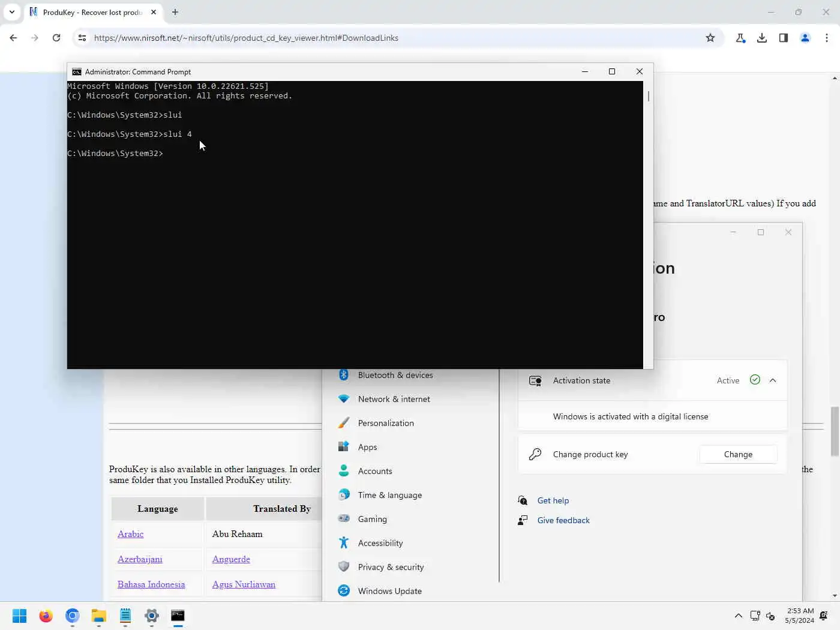Click the key icon beside Change product key
Viewport: 840px width, 630px height.
click(x=535, y=454)
